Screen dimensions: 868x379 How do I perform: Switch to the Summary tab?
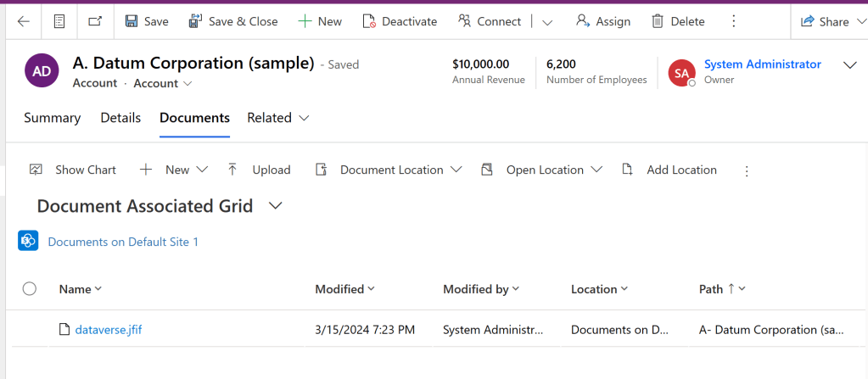pos(53,118)
